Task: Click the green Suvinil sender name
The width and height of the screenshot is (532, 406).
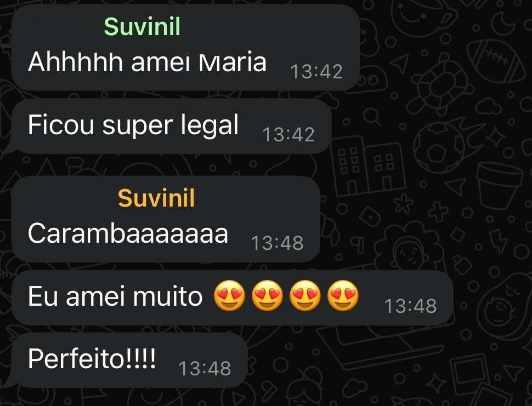Action: pos(142,27)
